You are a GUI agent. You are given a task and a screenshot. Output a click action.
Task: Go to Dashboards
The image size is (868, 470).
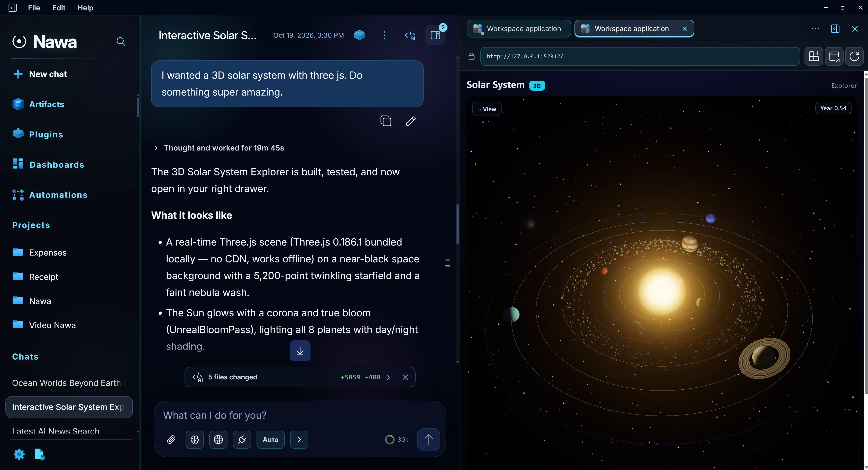(x=48, y=165)
